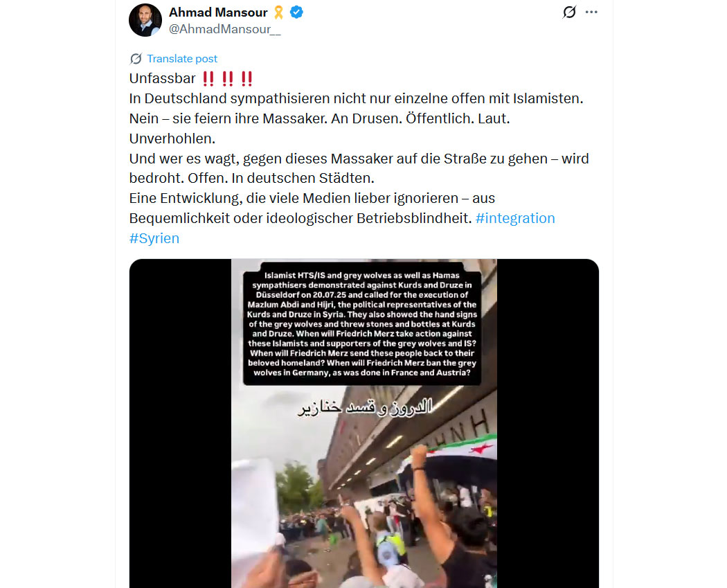Click the yellow ribbon emoji next to name
Viewport: 727px width, 588px height.
pyautogui.click(x=278, y=12)
